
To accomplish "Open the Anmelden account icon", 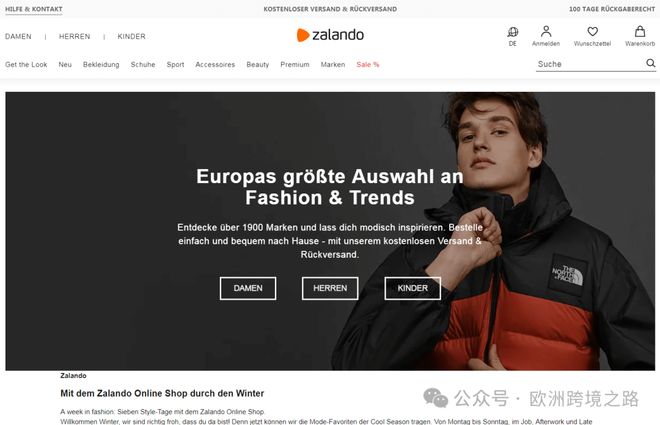I will pyautogui.click(x=546, y=32).
